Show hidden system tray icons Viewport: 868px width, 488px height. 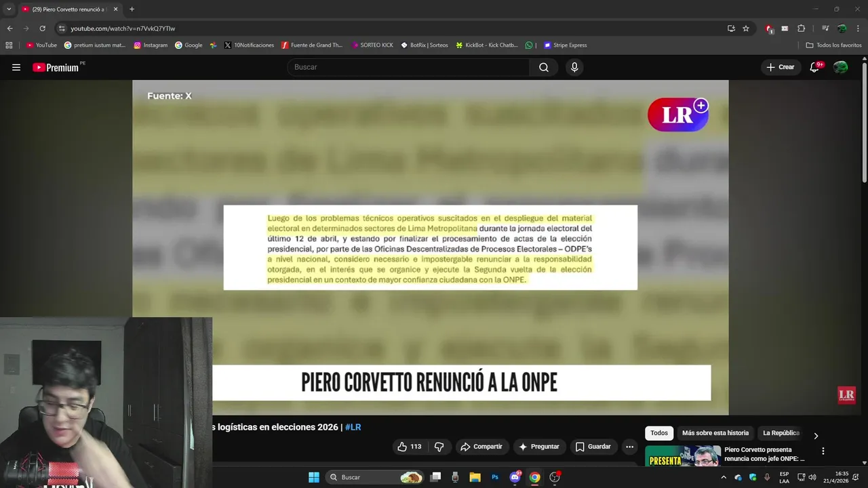pyautogui.click(x=724, y=477)
